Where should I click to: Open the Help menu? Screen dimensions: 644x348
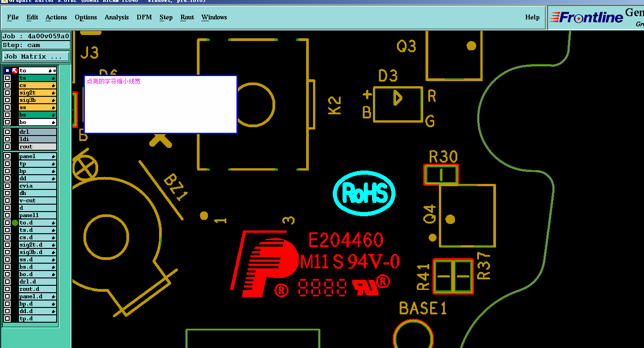(532, 17)
